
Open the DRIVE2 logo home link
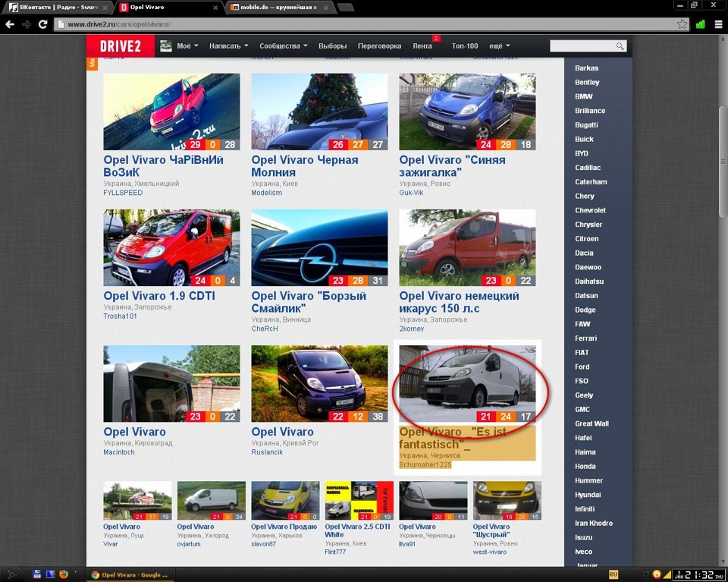click(x=121, y=46)
